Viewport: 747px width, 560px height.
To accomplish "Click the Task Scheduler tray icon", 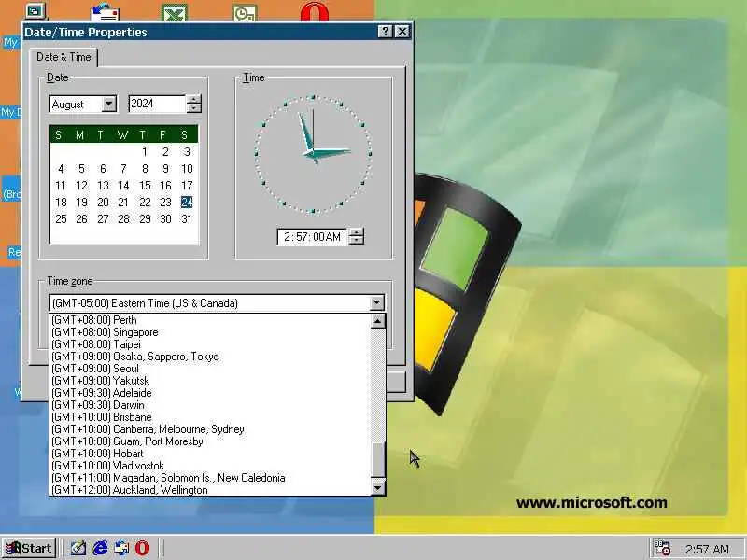I will [662, 548].
